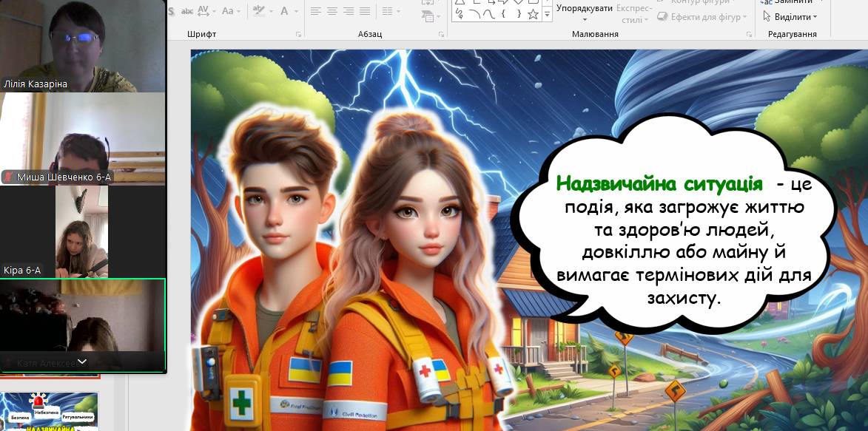Apply the font color A button
Screen dimensions: 868x431
285,10
